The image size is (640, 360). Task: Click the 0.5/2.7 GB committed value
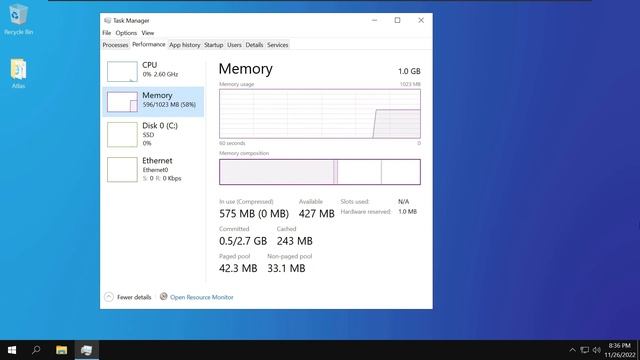tap(243, 241)
